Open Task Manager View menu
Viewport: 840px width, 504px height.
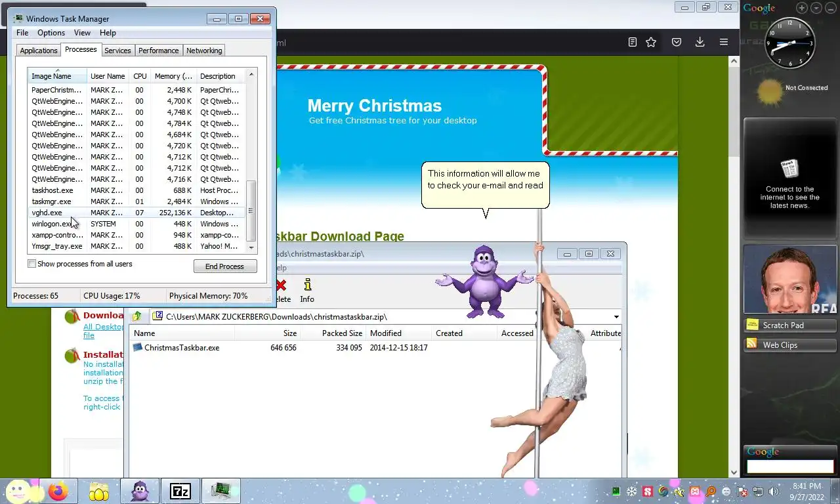click(82, 33)
